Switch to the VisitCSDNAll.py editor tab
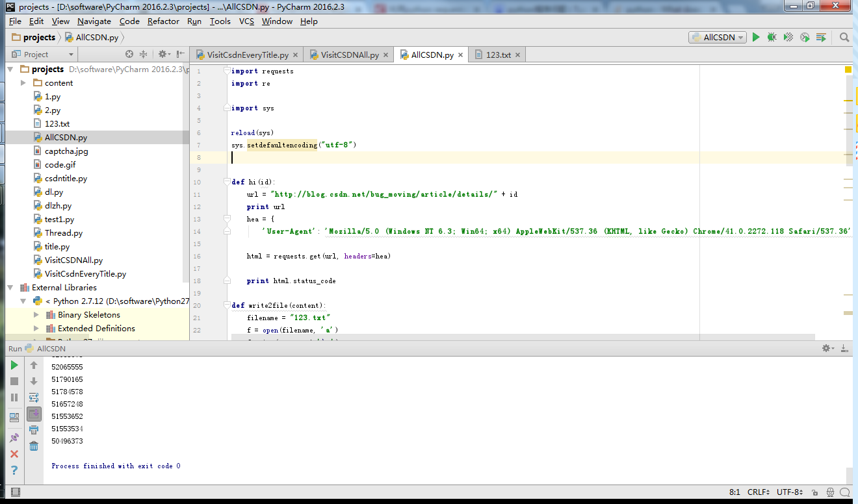The width and height of the screenshot is (858, 504). [x=350, y=55]
